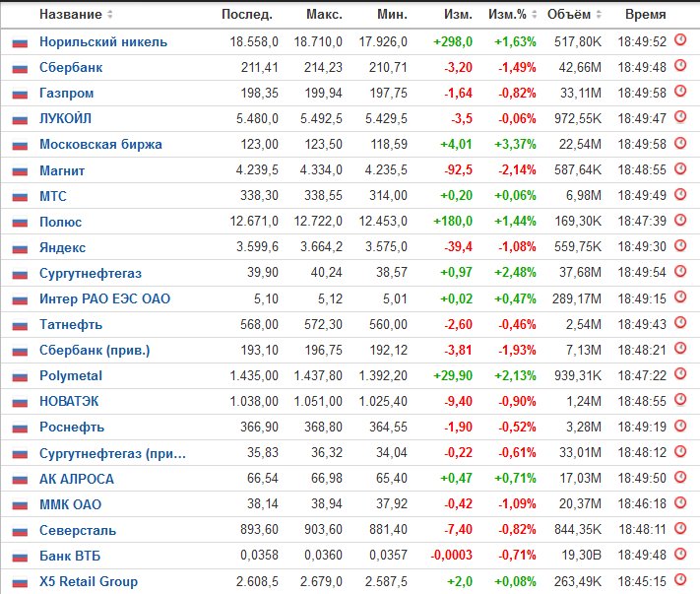Open the Интер РАО ЕЭС ОАО link
The width and height of the screenshot is (700, 594).
point(104,298)
